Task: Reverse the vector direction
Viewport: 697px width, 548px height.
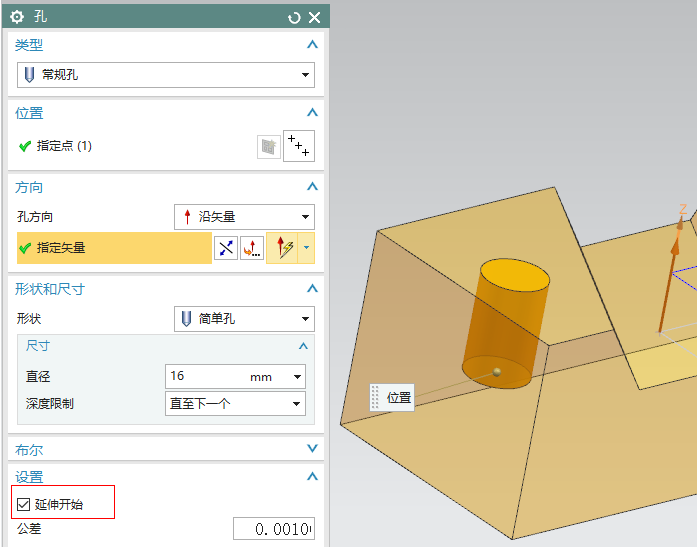Action: tap(226, 248)
